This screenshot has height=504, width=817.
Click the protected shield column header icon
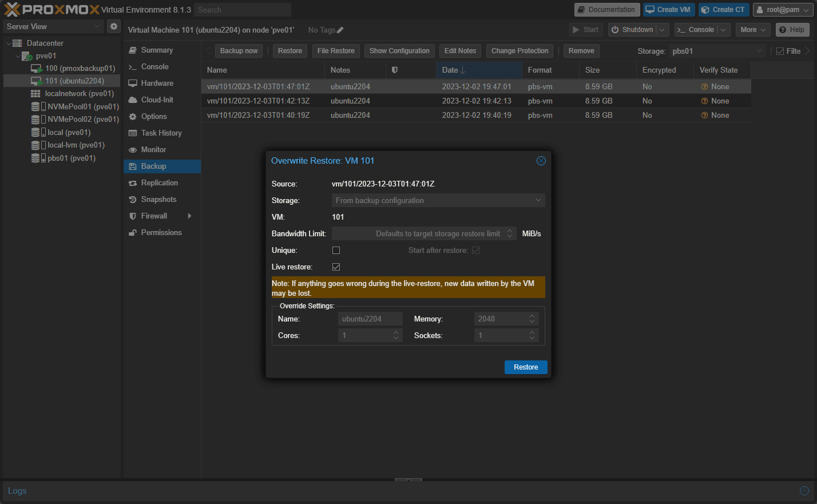click(x=394, y=70)
